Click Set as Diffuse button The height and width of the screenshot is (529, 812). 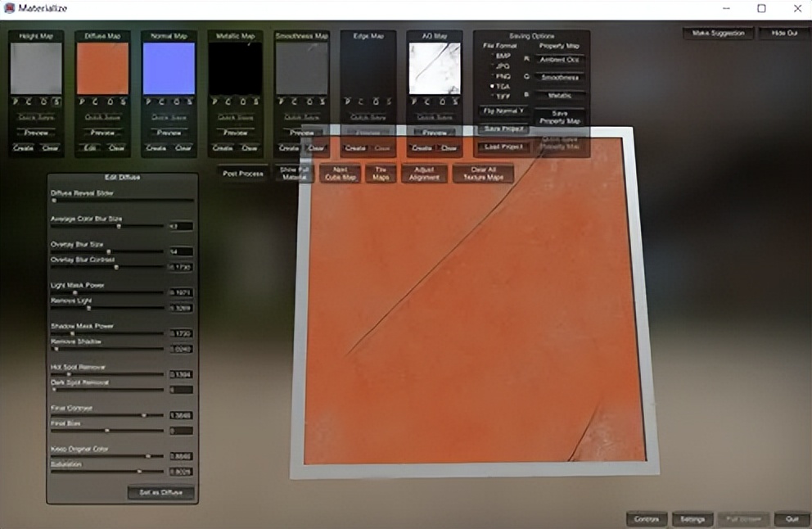pos(160,492)
